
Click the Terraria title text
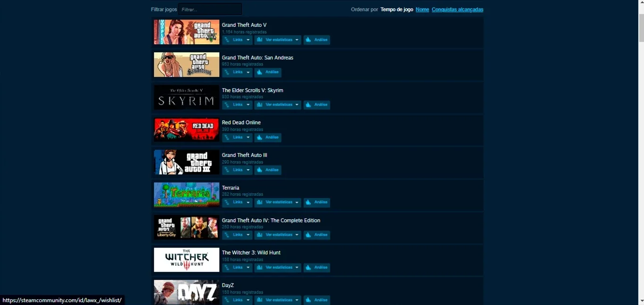click(231, 188)
